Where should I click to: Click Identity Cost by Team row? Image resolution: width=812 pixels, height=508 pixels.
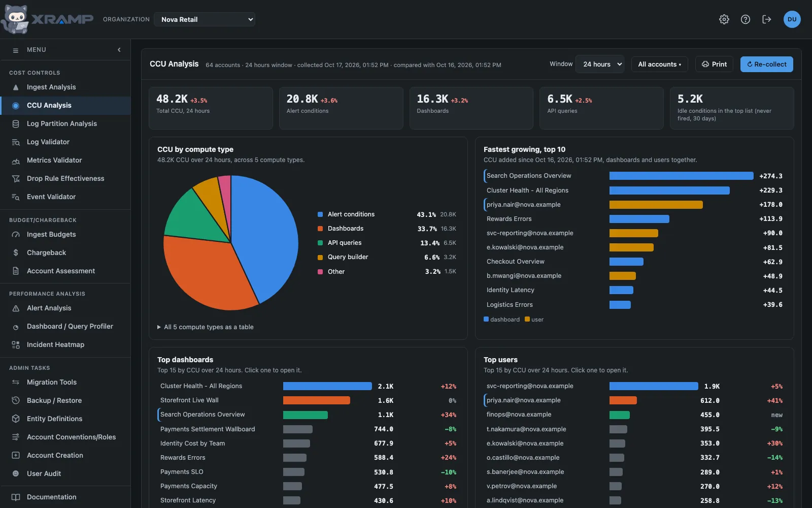[x=308, y=443]
